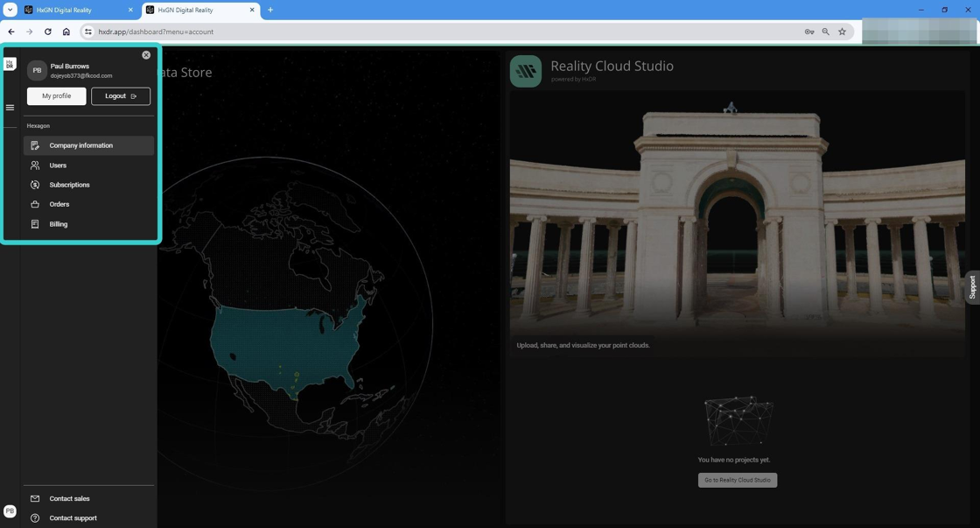Click 'You have no projects yet.' text
The image size is (980, 528).
coord(734,460)
